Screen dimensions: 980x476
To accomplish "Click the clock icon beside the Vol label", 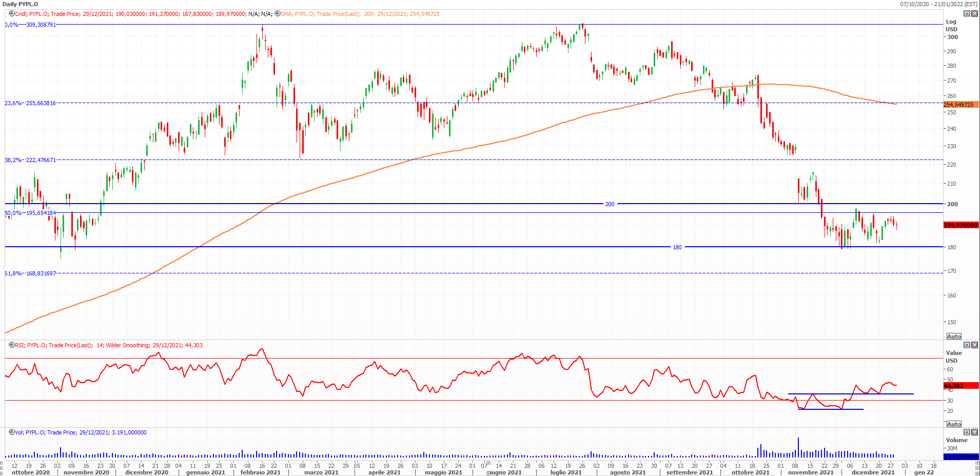I will (x=11, y=432).
